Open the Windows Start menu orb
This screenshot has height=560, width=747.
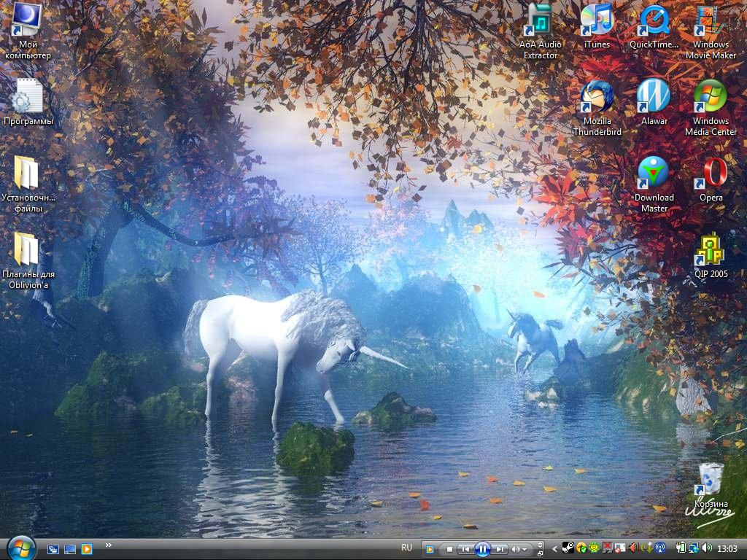[x=21, y=548]
